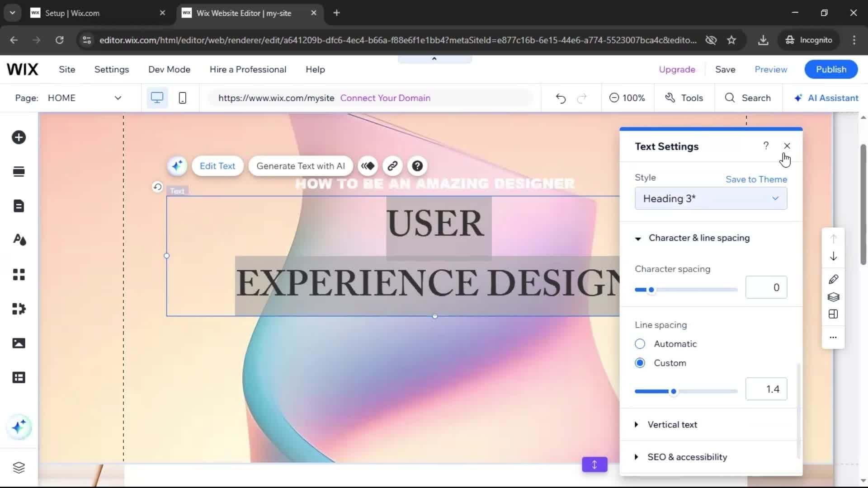The width and height of the screenshot is (868, 488).
Task: Open the CMS table sidebar icon
Action: point(19,377)
